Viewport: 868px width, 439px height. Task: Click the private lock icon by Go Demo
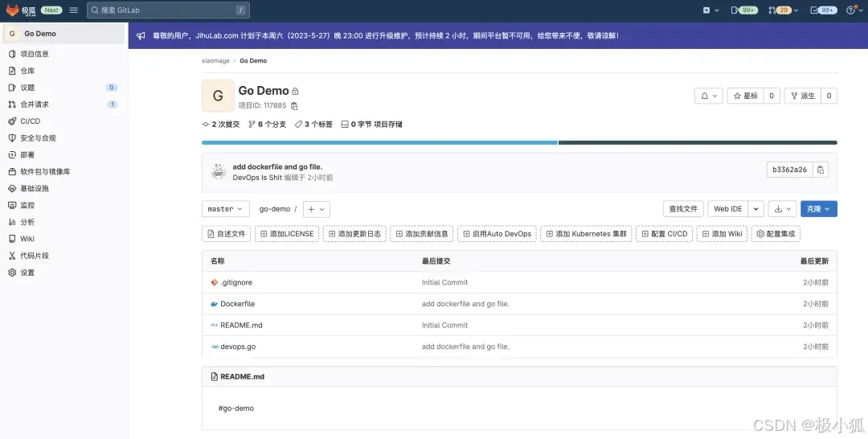pos(295,92)
